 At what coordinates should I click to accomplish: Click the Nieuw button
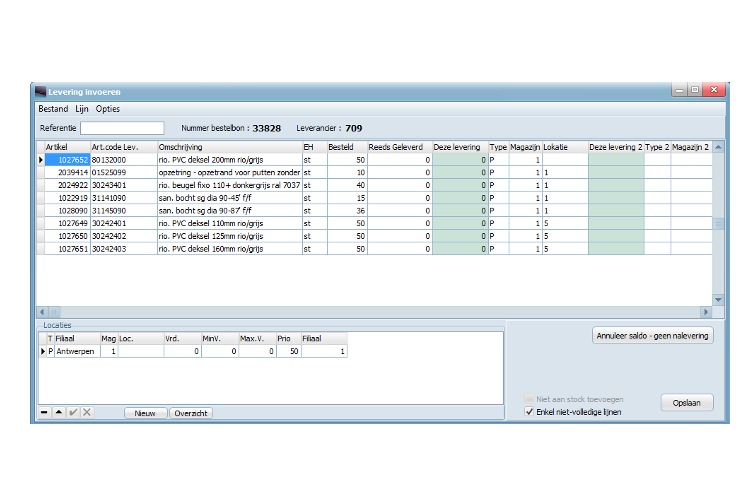coord(145,413)
